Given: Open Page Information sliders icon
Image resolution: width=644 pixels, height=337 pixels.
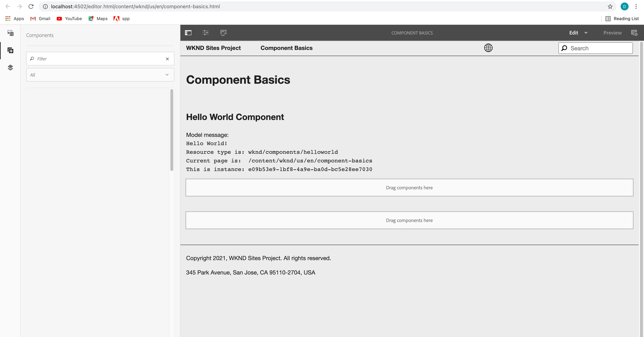Looking at the screenshot, I should click(x=206, y=33).
